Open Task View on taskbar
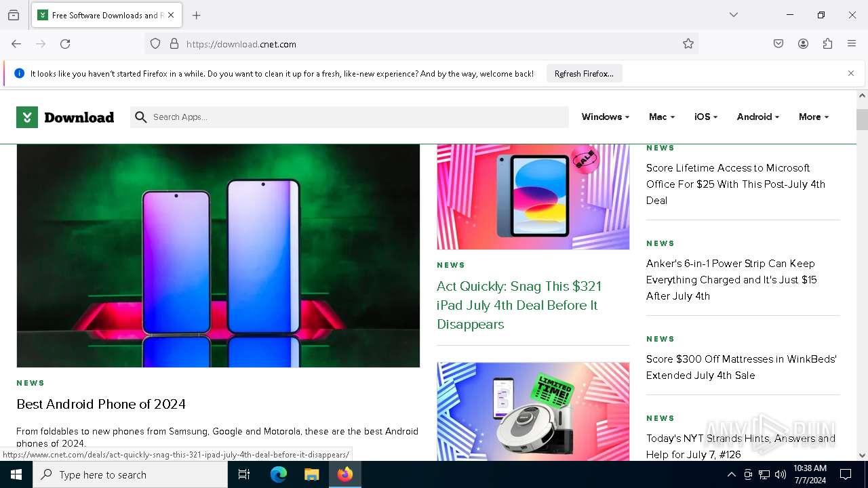Screen dimensions: 868x488 point(244,474)
